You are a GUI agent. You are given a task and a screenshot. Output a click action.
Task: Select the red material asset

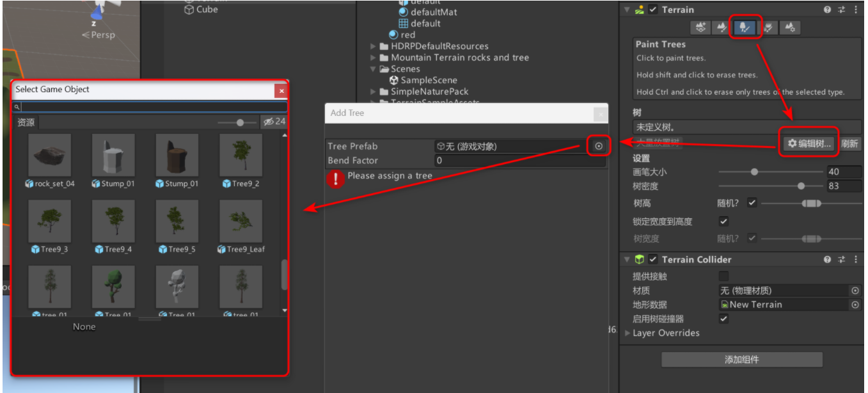pyautogui.click(x=402, y=35)
